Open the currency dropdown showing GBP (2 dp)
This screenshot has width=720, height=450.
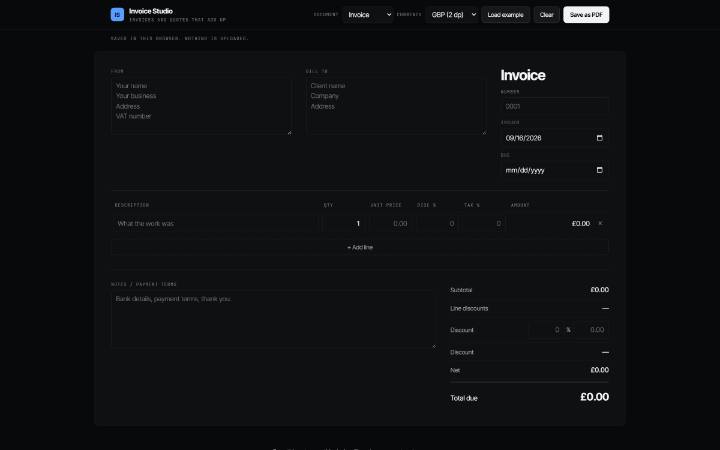452,15
